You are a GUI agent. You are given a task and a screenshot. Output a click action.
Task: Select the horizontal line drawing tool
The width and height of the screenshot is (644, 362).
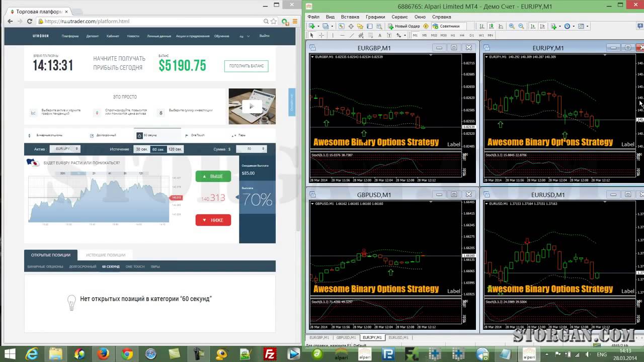pos(343,35)
